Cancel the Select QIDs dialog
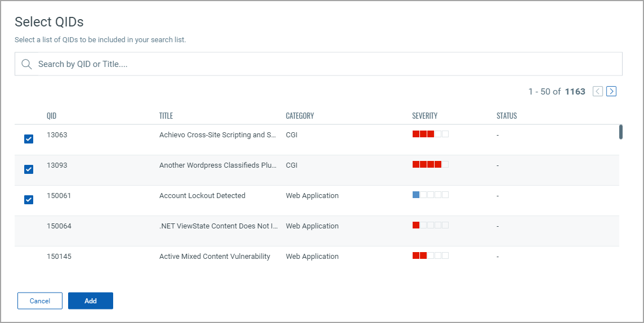 (40, 301)
